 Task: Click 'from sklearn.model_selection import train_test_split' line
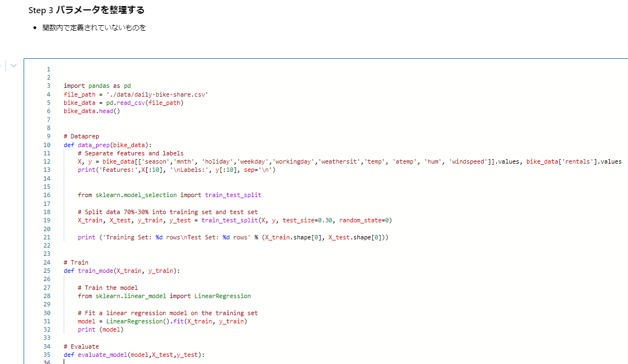tap(170, 195)
